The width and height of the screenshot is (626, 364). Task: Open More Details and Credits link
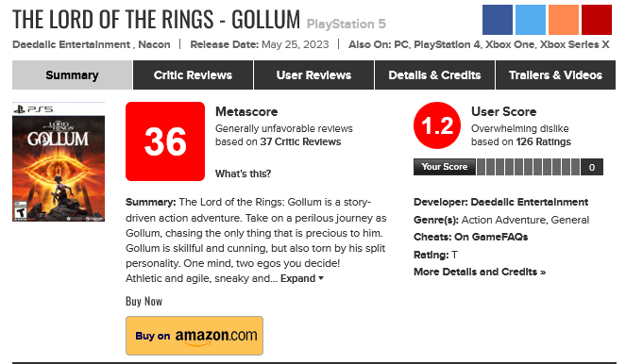click(480, 272)
